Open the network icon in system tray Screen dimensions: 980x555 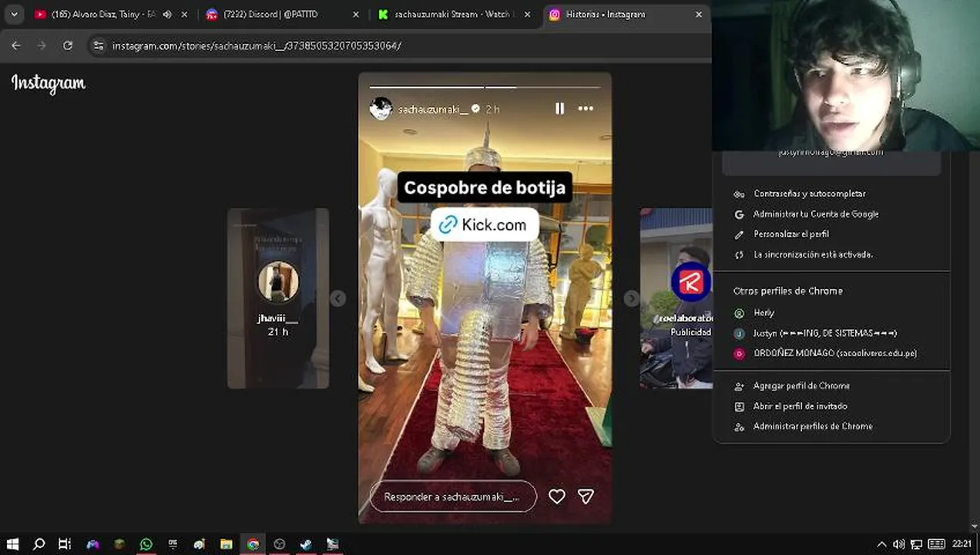tap(916, 544)
